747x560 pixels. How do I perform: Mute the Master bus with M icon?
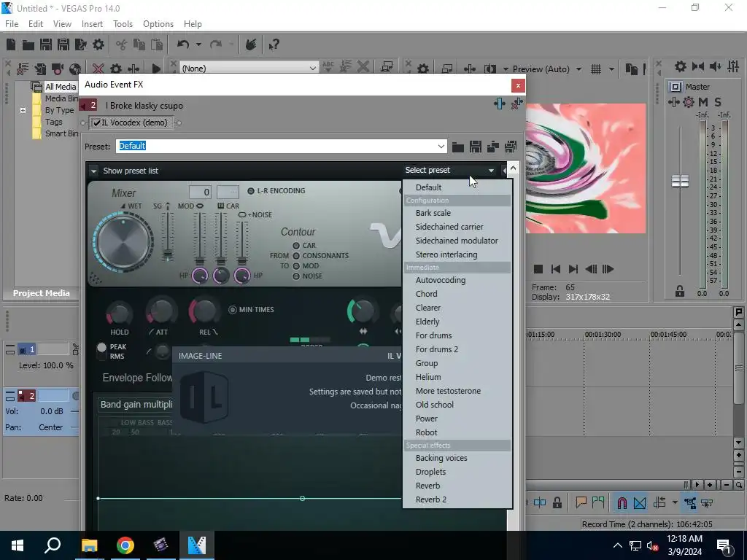pyautogui.click(x=703, y=102)
